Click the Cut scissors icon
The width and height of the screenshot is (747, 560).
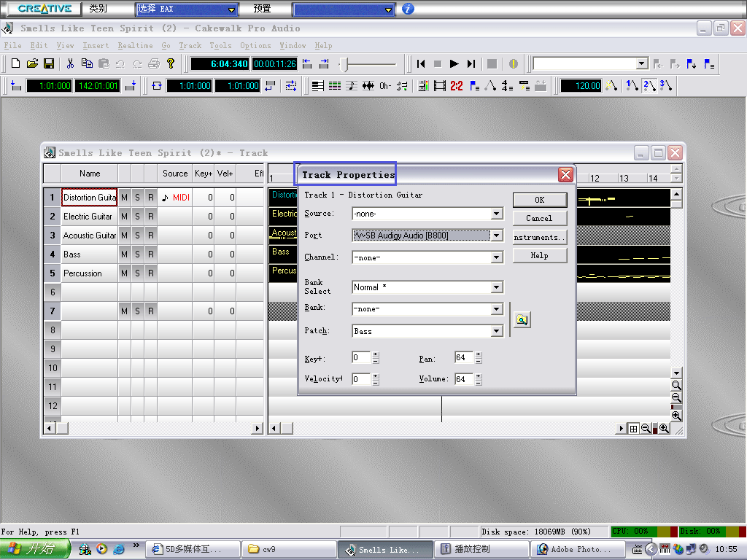[71, 63]
